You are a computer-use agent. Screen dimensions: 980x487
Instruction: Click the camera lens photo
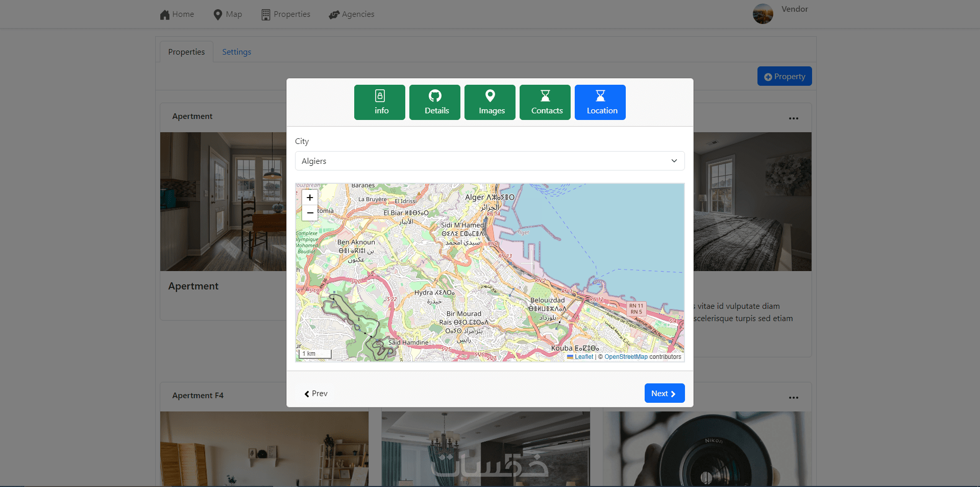pos(707,449)
